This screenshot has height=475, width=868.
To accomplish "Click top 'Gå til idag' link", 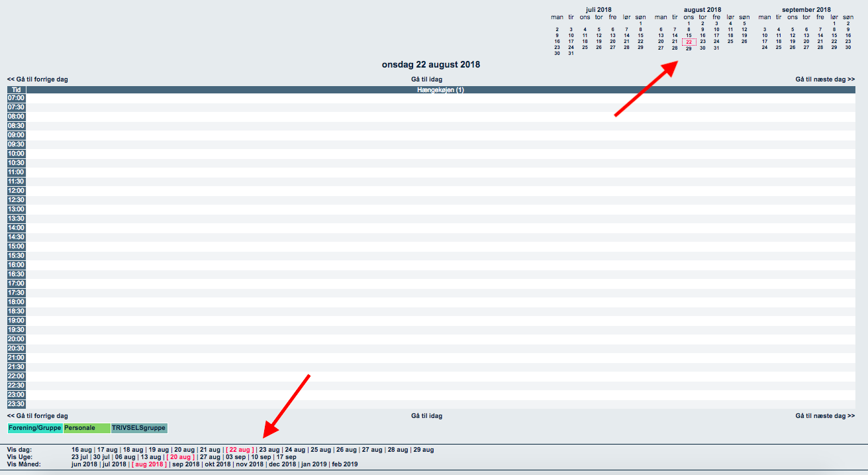I will click(426, 79).
